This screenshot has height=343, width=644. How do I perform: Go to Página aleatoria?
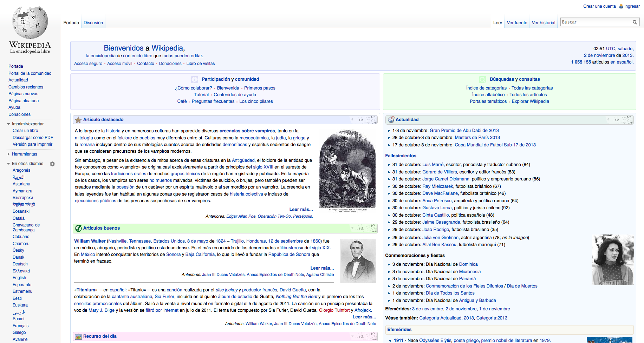24,101
